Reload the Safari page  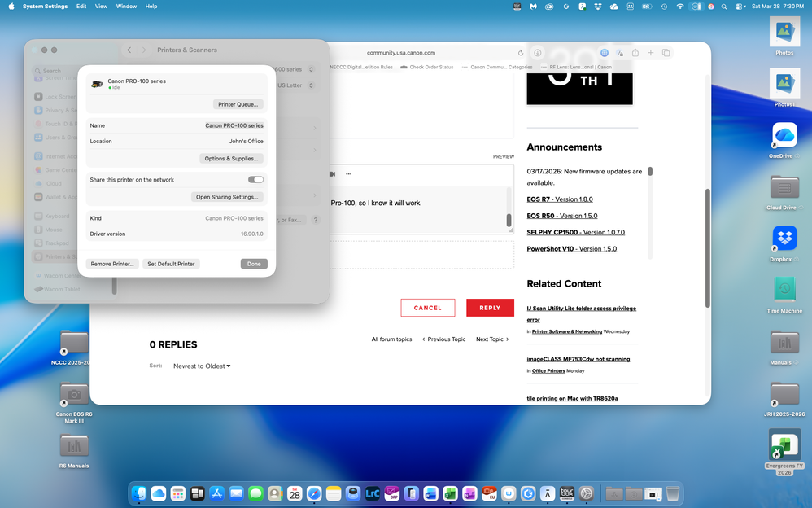click(521, 53)
